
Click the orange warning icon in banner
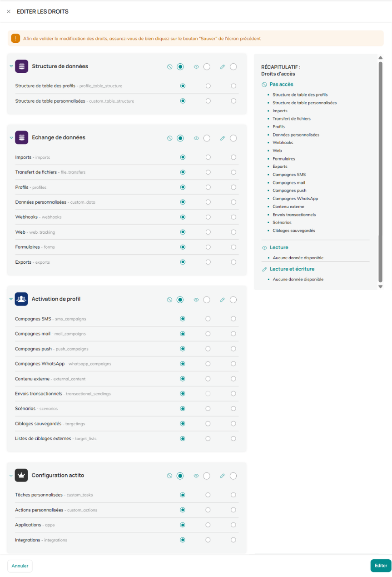pos(15,38)
